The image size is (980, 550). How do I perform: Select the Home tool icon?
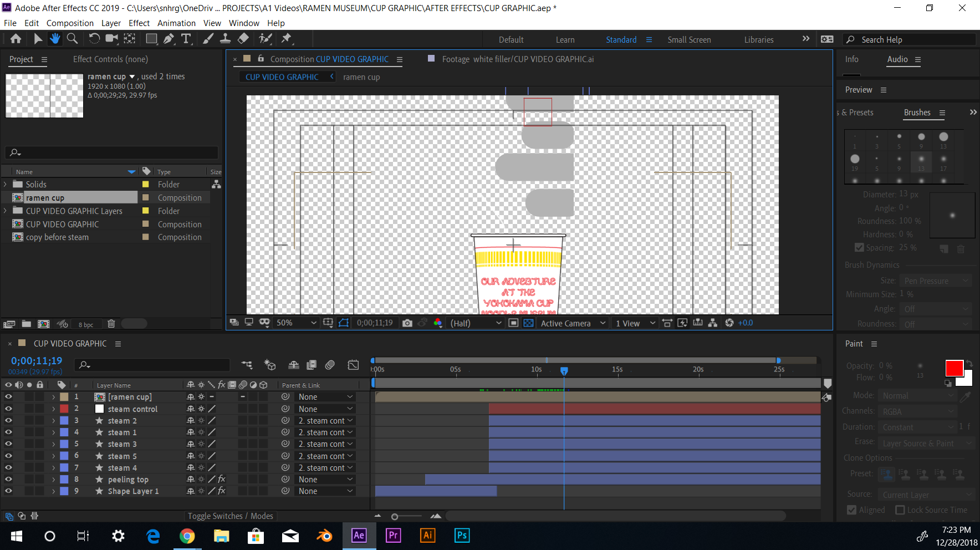click(x=16, y=39)
